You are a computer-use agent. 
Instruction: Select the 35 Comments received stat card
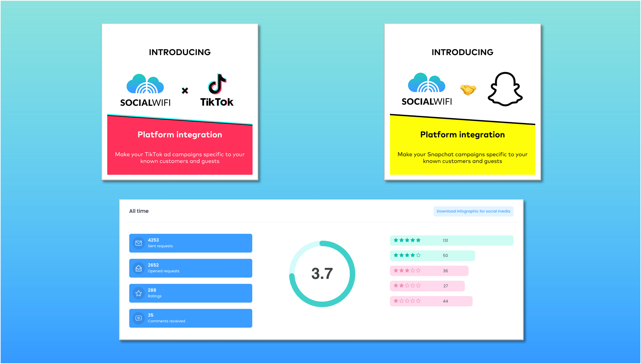pyautogui.click(x=191, y=318)
